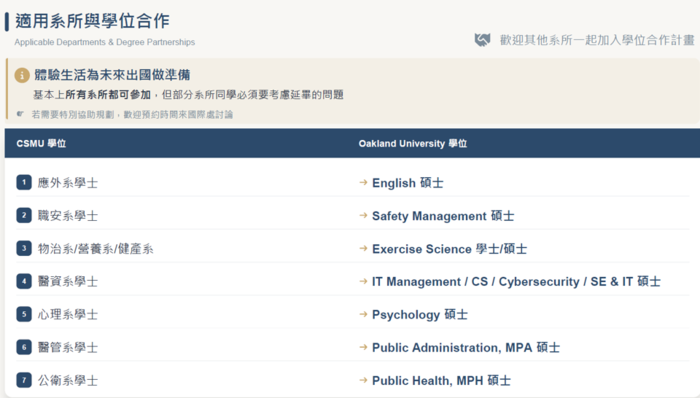Click number badge 2 beside 職安系學士
The height and width of the screenshot is (398, 700).
[x=24, y=216]
